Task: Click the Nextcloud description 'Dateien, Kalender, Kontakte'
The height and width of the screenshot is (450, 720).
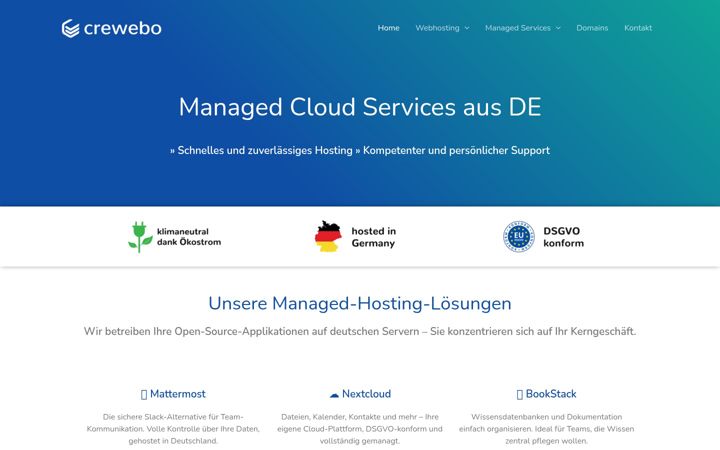Action: pos(360,429)
